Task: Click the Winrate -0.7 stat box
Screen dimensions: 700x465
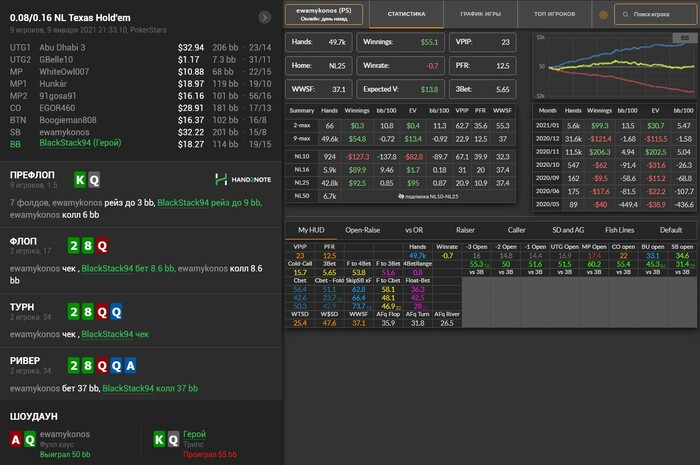Action: [400, 66]
